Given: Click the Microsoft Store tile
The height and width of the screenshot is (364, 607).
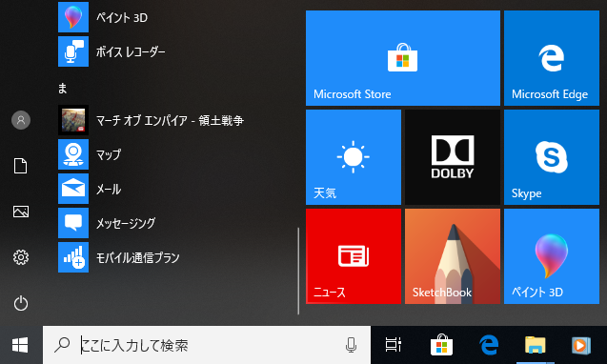Looking at the screenshot, I should tap(403, 58).
